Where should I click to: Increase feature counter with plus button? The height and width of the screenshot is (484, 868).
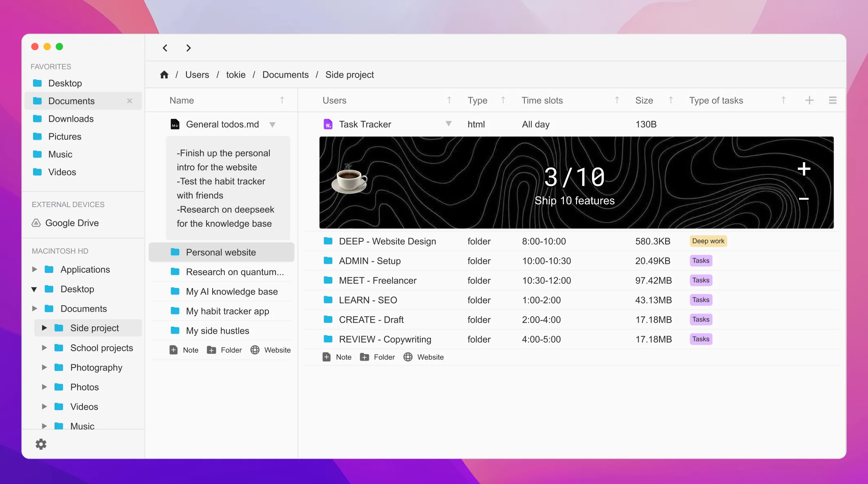point(804,169)
